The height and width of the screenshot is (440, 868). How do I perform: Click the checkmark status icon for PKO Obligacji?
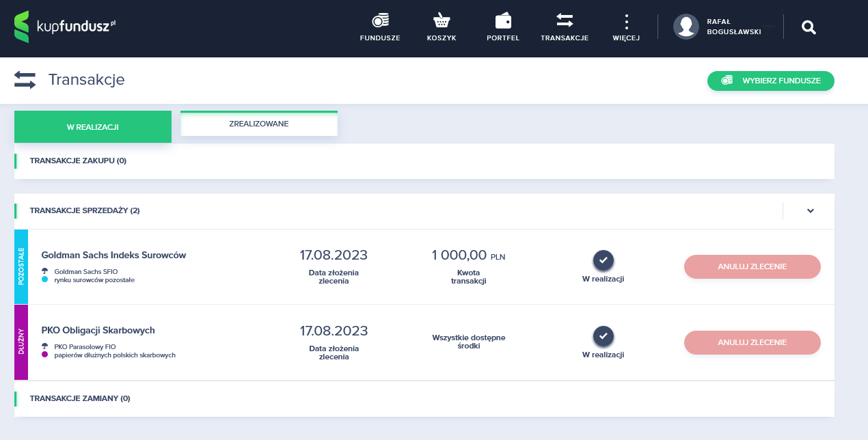[603, 336]
